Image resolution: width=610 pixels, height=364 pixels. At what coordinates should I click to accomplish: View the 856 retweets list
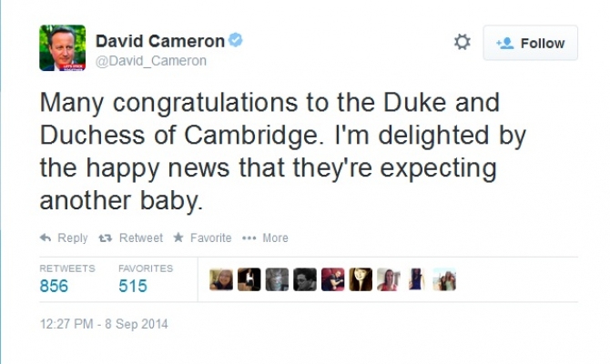pyautogui.click(x=54, y=286)
